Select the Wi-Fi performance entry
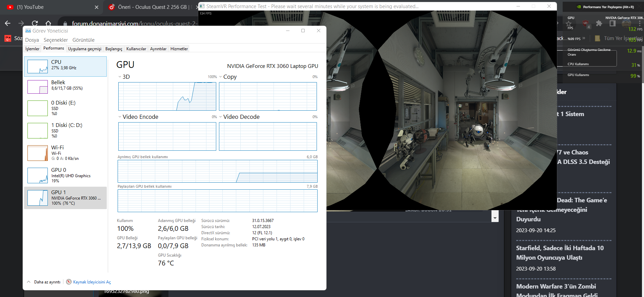 65,153
